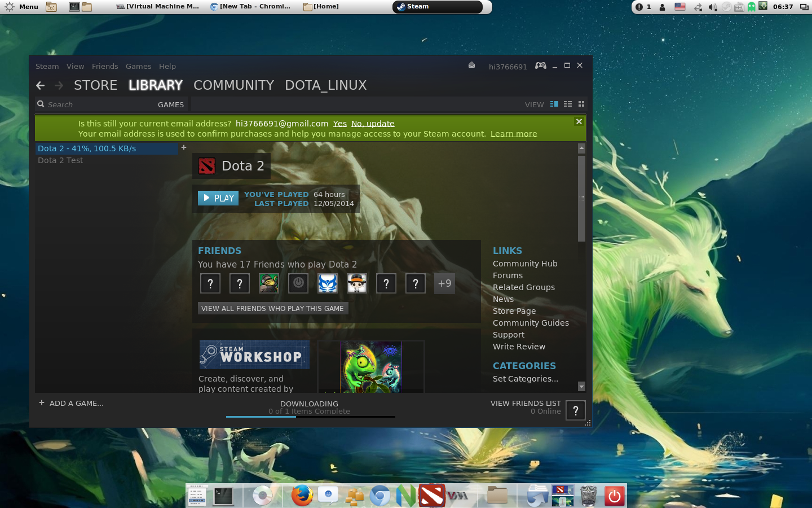Open Big Picture mode via gamepad icon
This screenshot has width=812, height=508.
[x=540, y=65]
